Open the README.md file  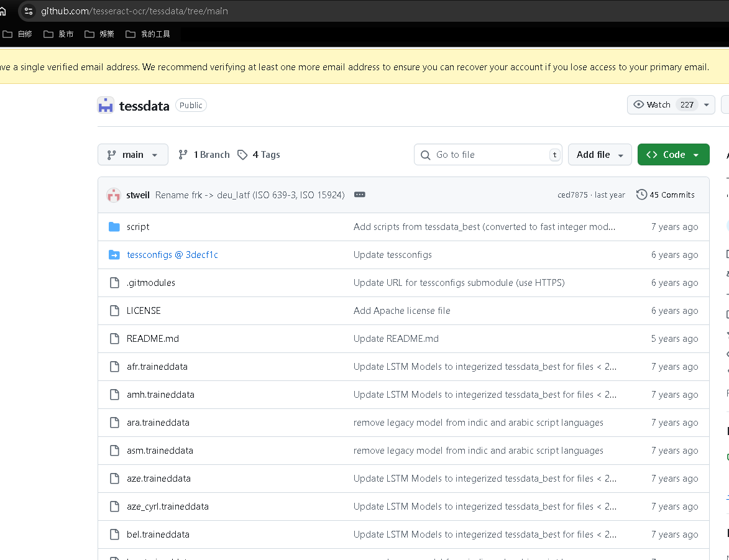coord(152,339)
